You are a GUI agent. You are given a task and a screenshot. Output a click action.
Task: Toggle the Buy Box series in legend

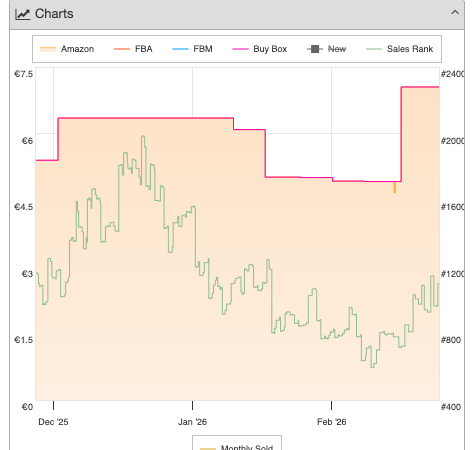[260, 49]
